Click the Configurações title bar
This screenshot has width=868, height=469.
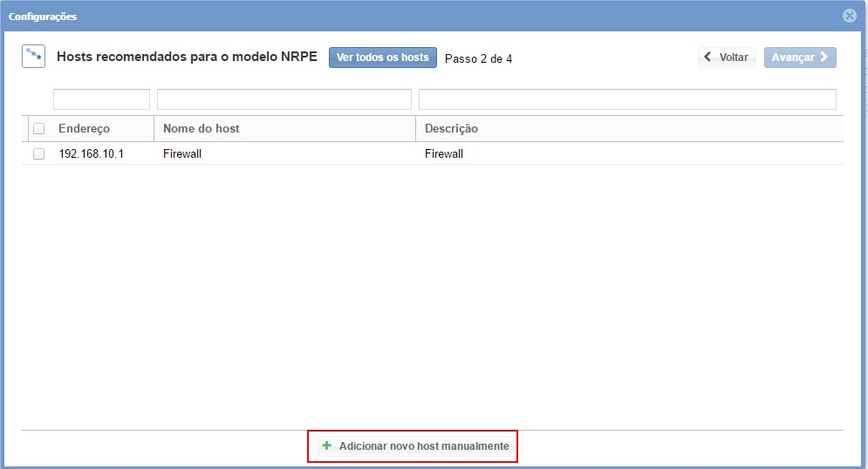point(349,16)
